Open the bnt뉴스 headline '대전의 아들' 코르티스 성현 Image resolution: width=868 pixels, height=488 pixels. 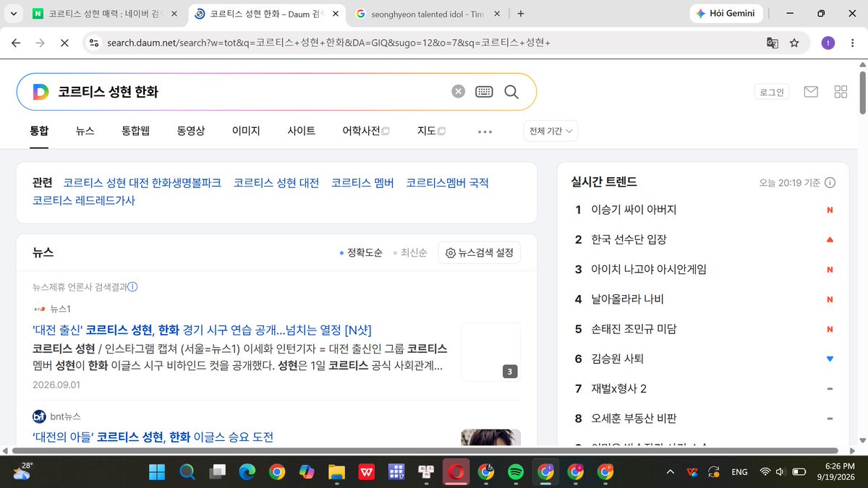click(x=153, y=437)
